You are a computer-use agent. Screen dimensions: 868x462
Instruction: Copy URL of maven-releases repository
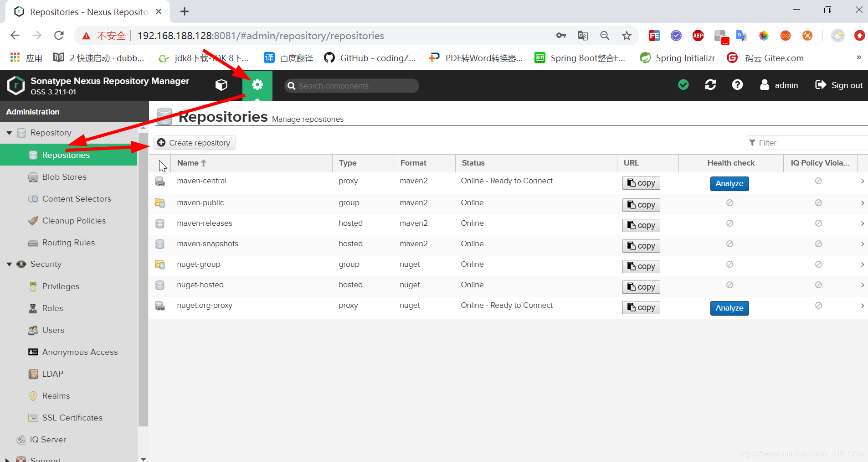[x=641, y=225]
